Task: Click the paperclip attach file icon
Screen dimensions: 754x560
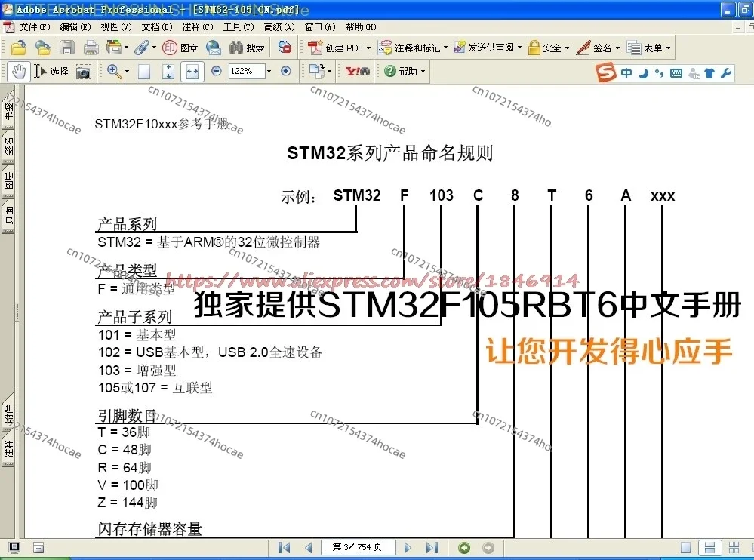Action: click(141, 48)
